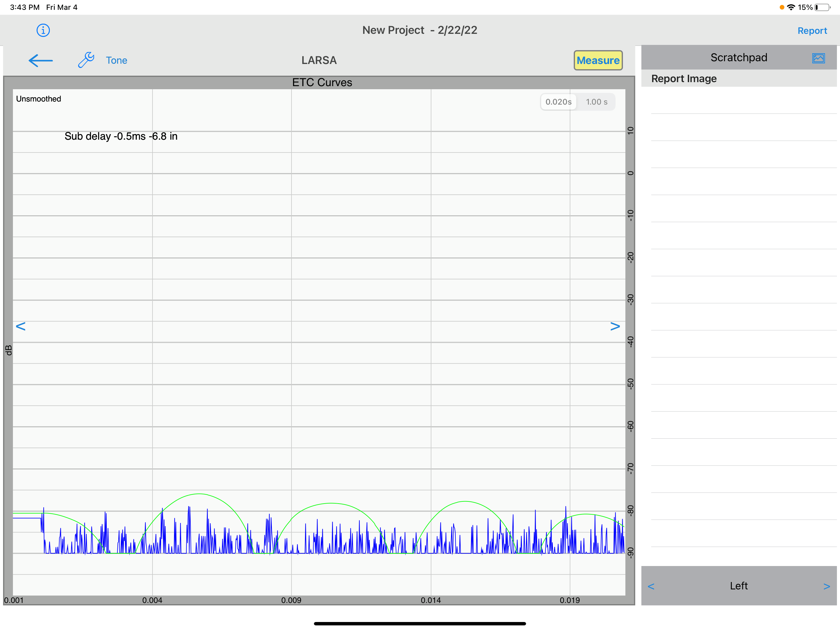
Task: Switch to next channel after Left
Action: tap(826, 586)
